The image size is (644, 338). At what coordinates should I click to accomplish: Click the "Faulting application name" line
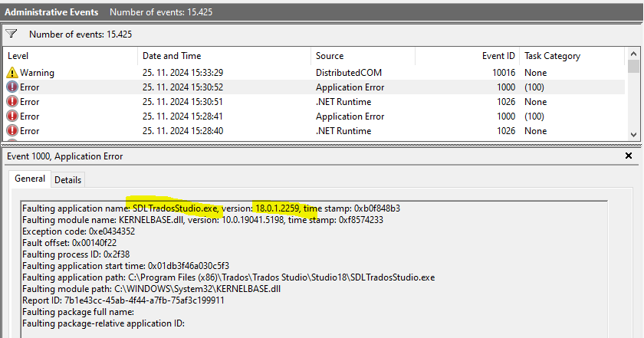pos(211,208)
